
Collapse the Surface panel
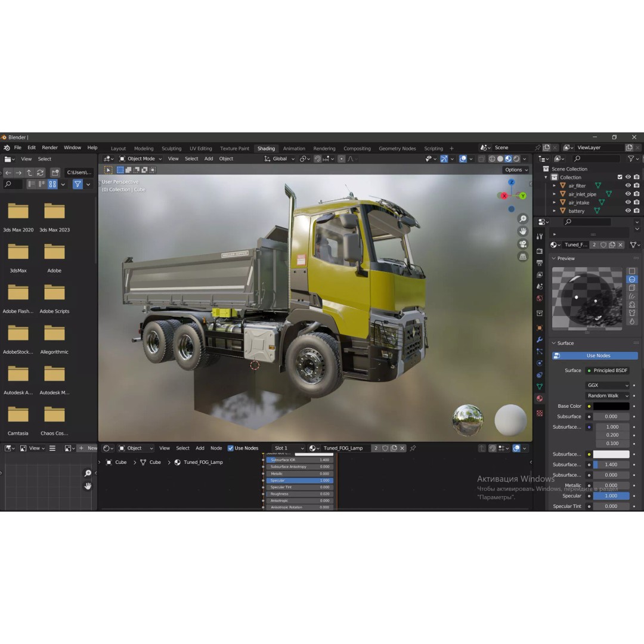[x=553, y=343]
